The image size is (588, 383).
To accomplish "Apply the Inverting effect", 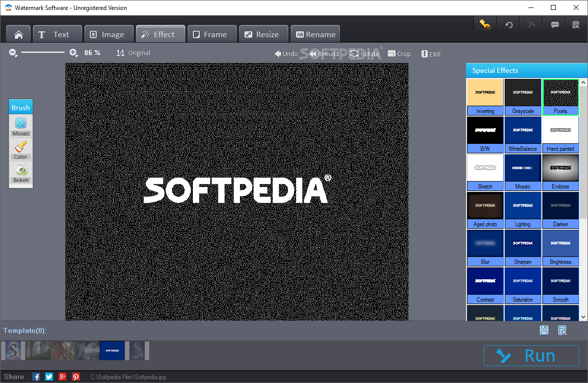I will (x=485, y=97).
